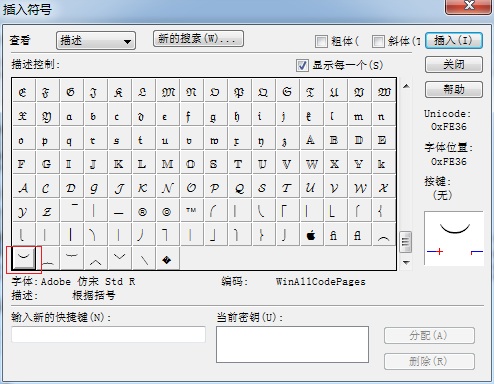Select the ™ trademark symbol
Viewport: 495px width, 384px height.
pos(191,211)
